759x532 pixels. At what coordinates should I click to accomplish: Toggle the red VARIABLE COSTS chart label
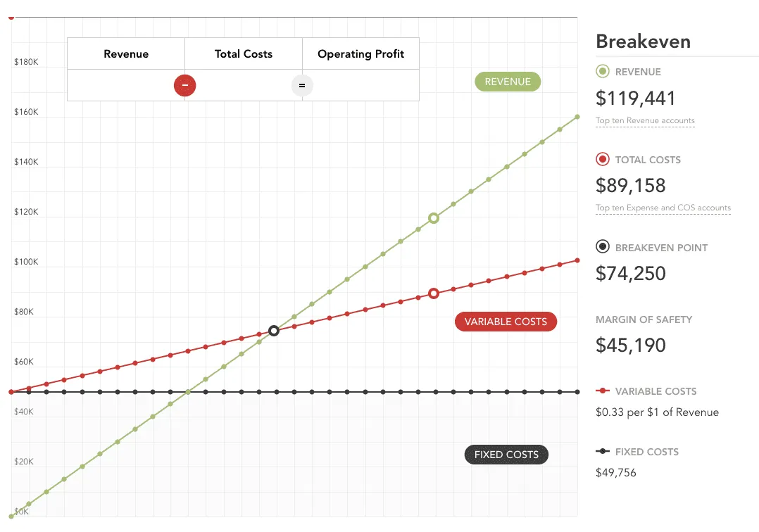coord(506,322)
